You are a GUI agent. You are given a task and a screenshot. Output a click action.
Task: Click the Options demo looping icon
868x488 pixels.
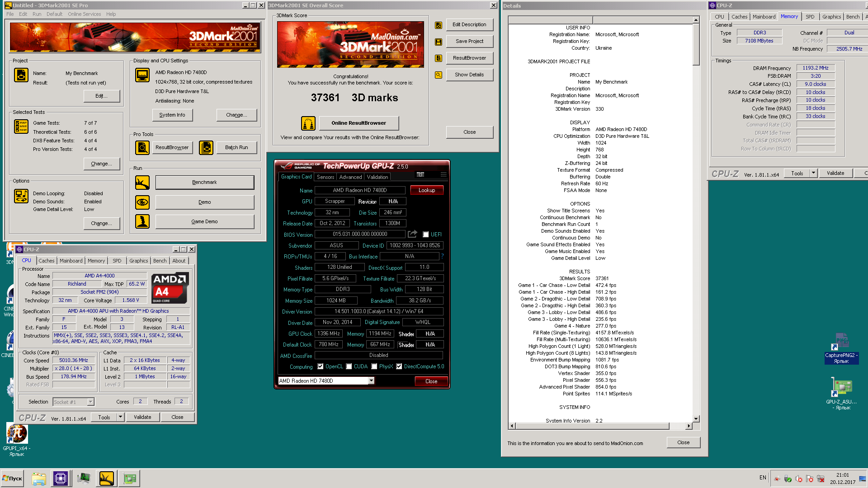[x=21, y=196]
